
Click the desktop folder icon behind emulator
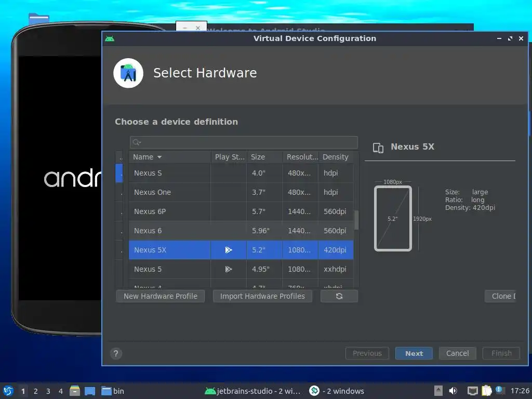click(x=38, y=19)
